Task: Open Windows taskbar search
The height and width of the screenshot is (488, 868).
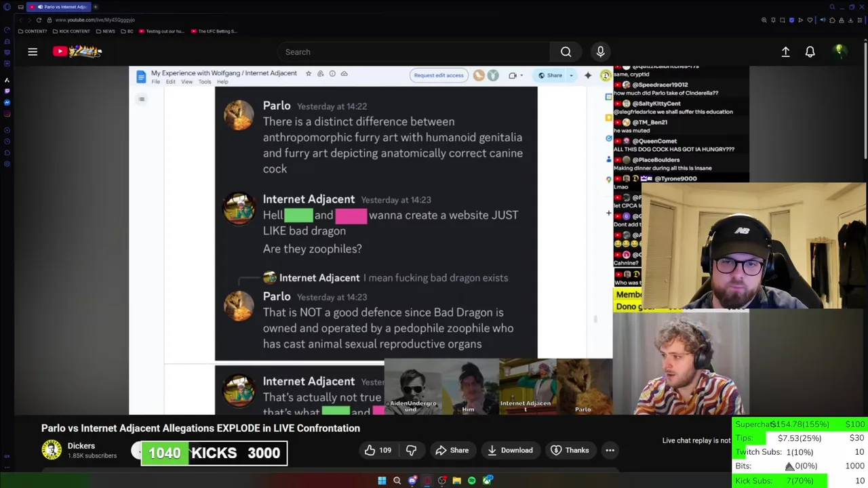Action: tap(397, 481)
